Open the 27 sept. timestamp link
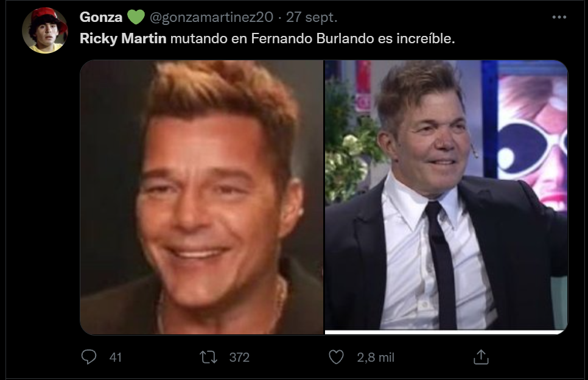Image resolution: width=588 pixels, height=380 pixels. coord(312,17)
